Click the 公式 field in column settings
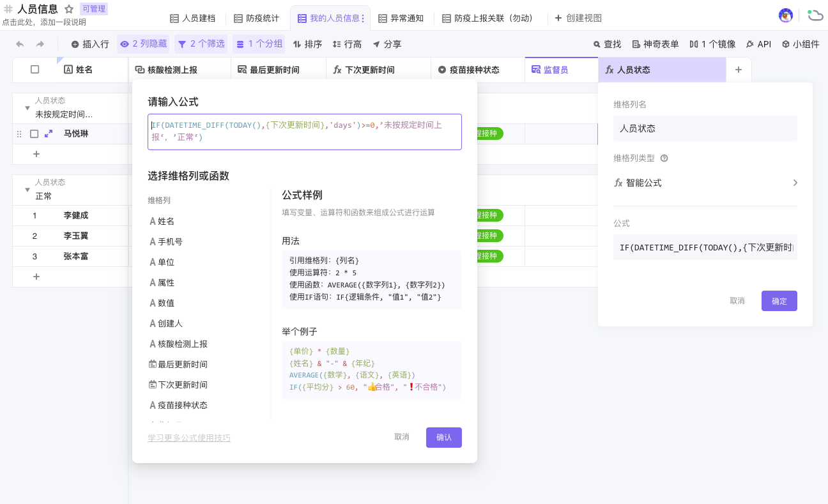The width and height of the screenshot is (828, 504). point(705,247)
